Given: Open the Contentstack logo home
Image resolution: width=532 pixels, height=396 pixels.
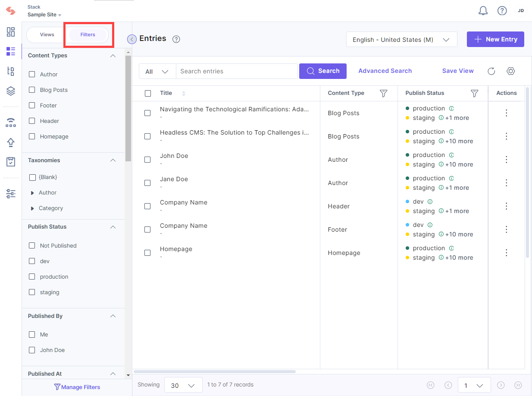Looking at the screenshot, I should (11, 11).
